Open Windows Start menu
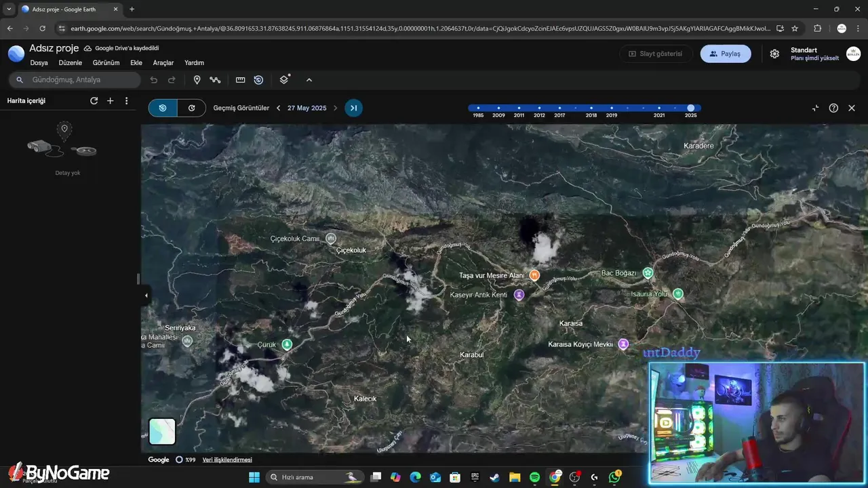The width and height of the screenshot is (868, 488). (254, 477)
